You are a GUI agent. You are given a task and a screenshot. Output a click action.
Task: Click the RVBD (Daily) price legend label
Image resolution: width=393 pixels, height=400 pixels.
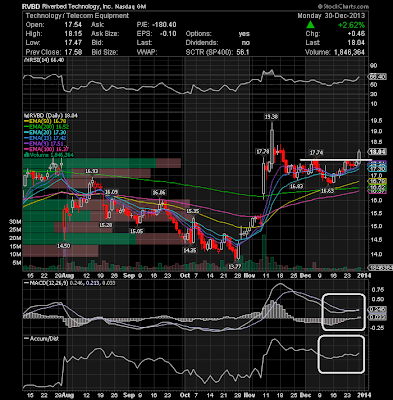click(50, 116)
